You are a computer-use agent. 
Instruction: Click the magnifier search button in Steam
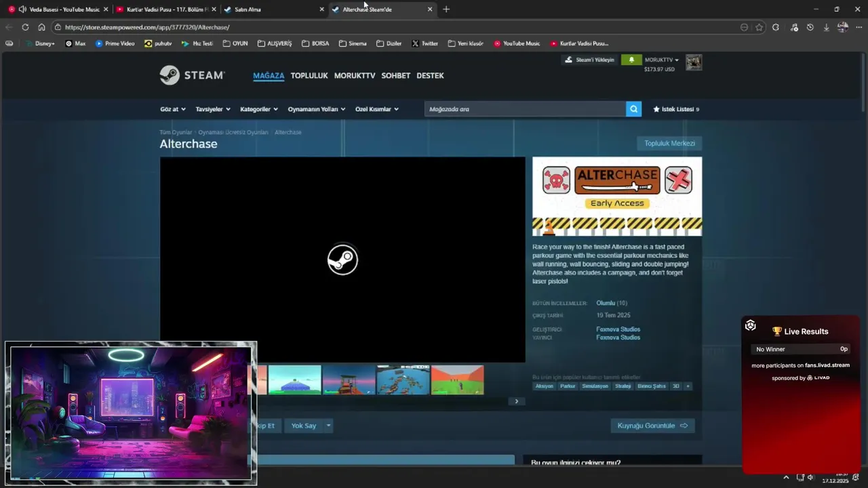coord(633,109)
